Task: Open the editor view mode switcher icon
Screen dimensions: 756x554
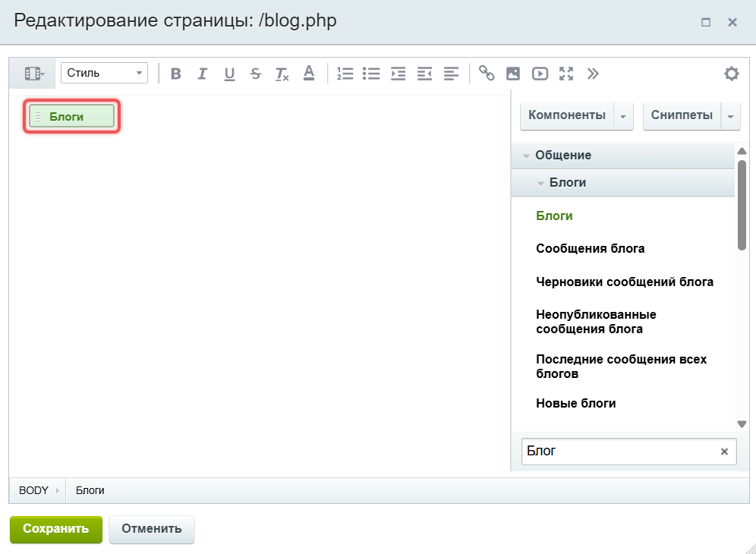Action: tap(33, 74)
